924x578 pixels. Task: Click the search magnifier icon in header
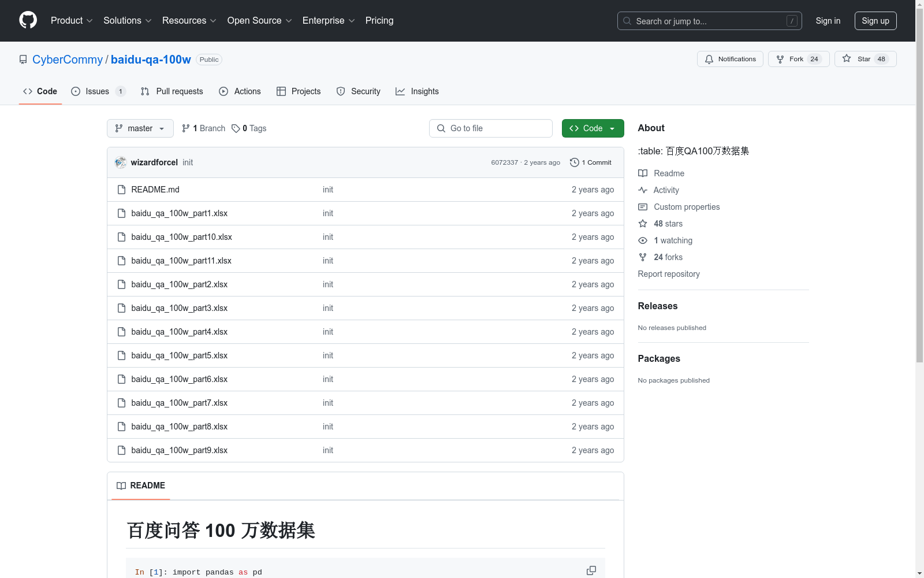(x=627, y=21)
